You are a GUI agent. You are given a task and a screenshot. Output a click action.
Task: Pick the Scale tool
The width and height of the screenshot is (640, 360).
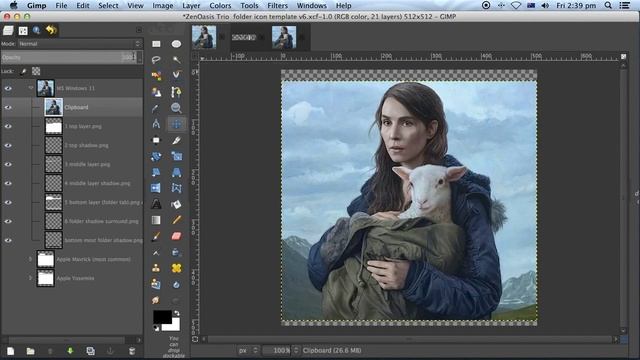176,156
